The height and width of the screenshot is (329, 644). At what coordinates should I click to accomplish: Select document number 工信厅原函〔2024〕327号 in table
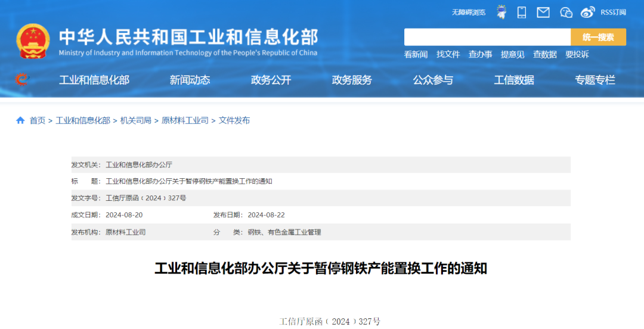[146, 198]
